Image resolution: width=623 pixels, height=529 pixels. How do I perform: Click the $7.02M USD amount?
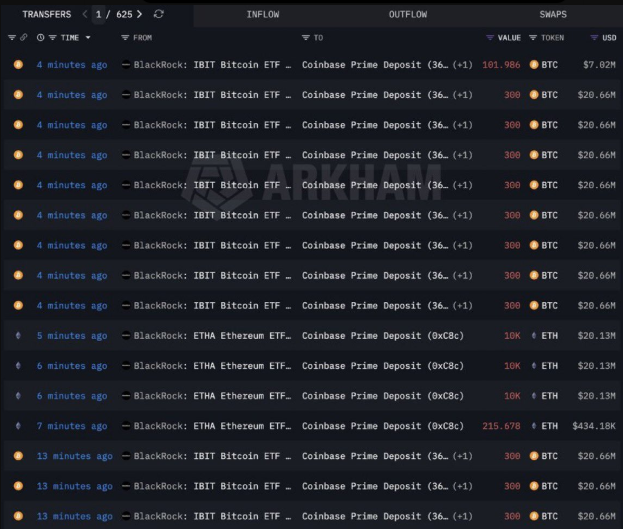(599, 64)
